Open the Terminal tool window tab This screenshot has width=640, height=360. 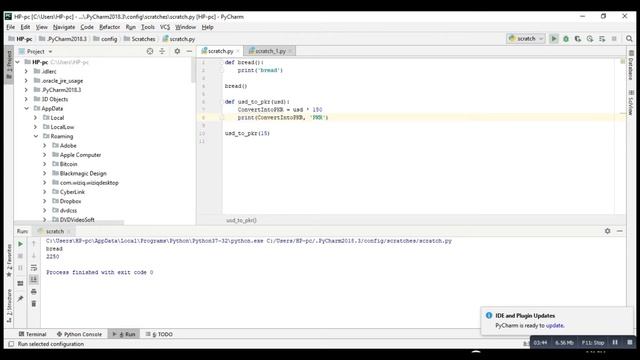[33, 334]
